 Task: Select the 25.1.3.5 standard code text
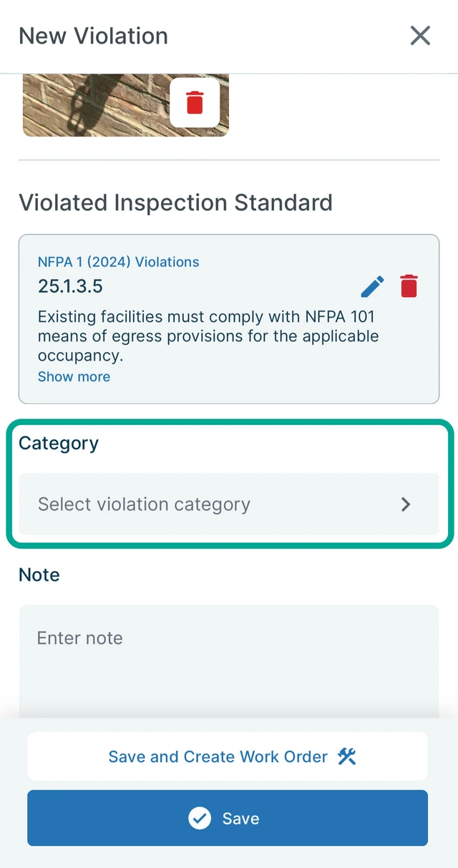click(70, 287)
